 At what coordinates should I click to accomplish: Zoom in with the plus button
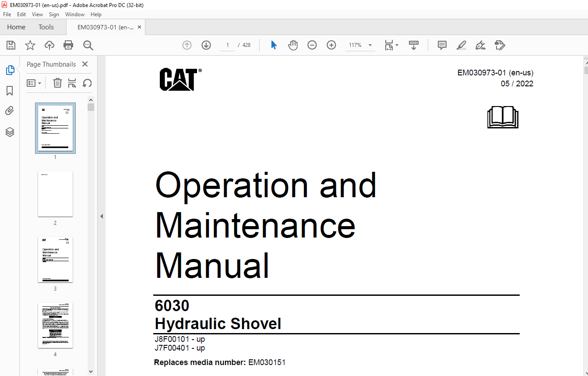tap(331, 45)
